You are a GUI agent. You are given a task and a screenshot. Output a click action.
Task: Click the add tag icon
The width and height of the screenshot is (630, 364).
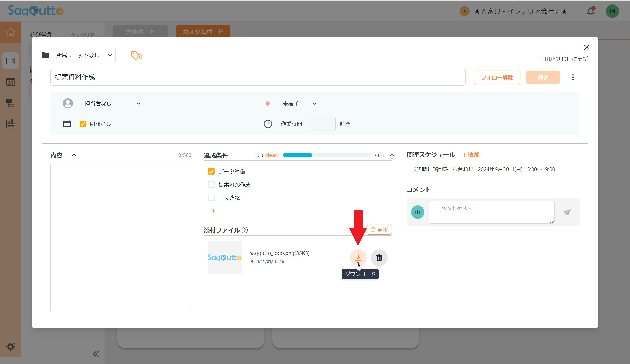[x=136, y=55]
